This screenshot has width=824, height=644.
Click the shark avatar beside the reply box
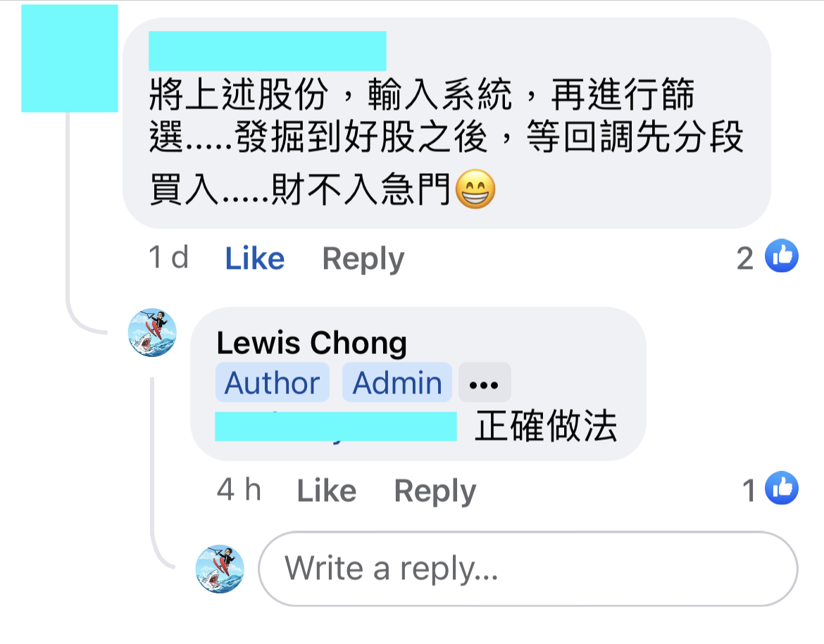[220, 569]
